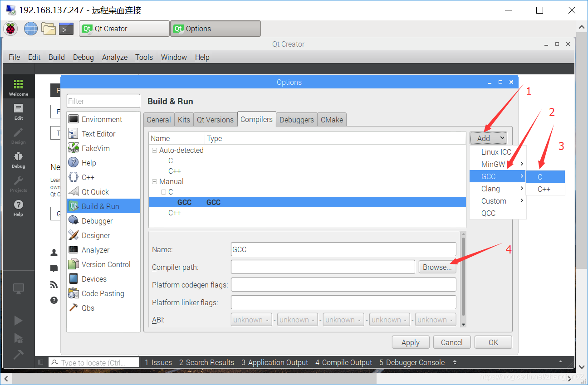Collapse the C node under Manual
Screen dimensions: 588x385
coord(164,192)
